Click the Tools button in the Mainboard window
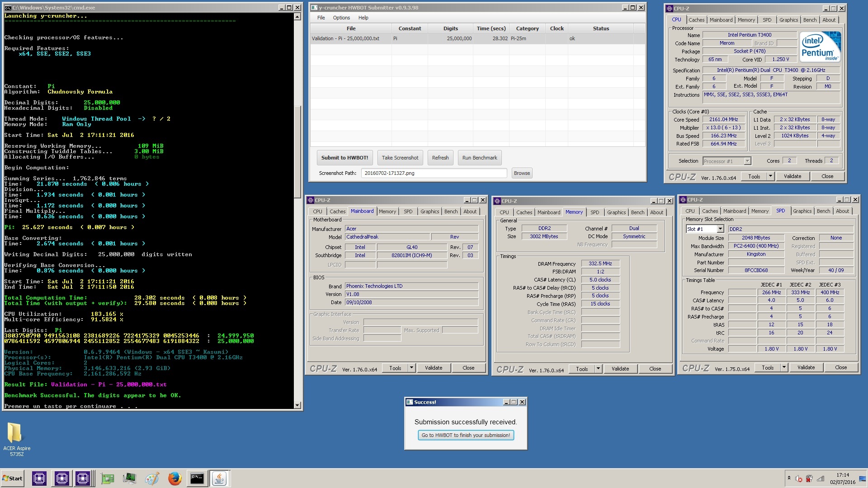 pos(395,368)
